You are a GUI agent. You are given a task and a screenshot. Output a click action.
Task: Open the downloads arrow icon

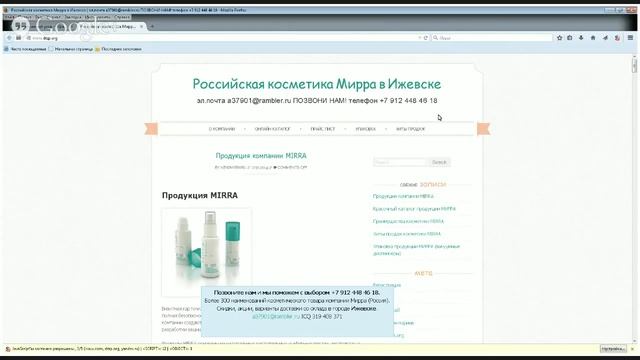[x=581, y=38]
